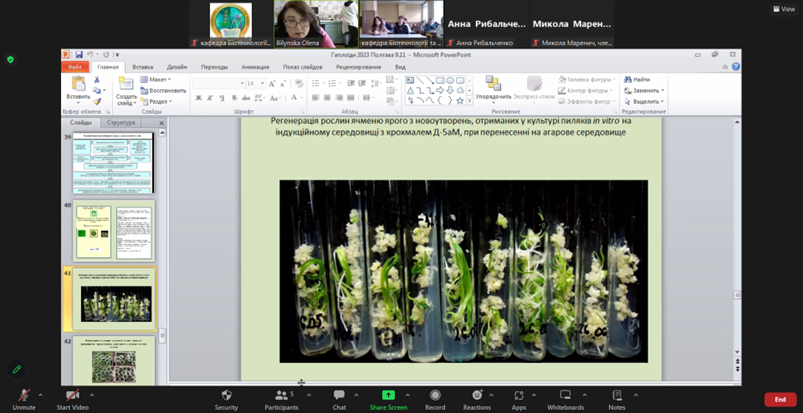
Task: Click the Cut scissors icon
Action: (x=97, y=80)
